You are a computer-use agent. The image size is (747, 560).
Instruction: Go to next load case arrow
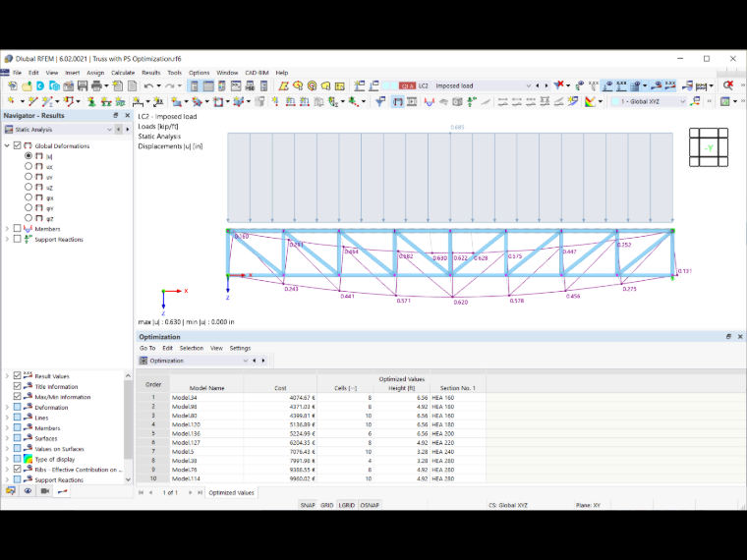(x=546, y=85)
